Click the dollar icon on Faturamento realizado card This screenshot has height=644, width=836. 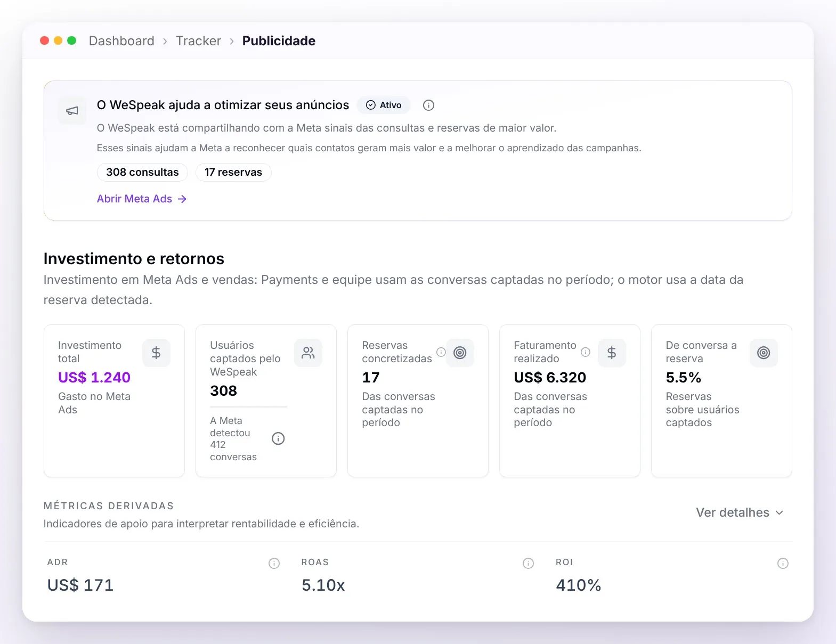612,353
